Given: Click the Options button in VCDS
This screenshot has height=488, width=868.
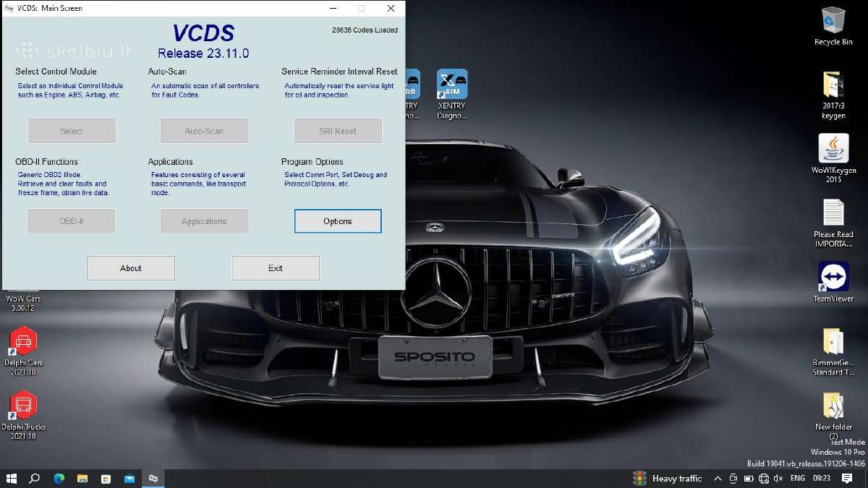Looking at the screenshot, I should 338,221.
